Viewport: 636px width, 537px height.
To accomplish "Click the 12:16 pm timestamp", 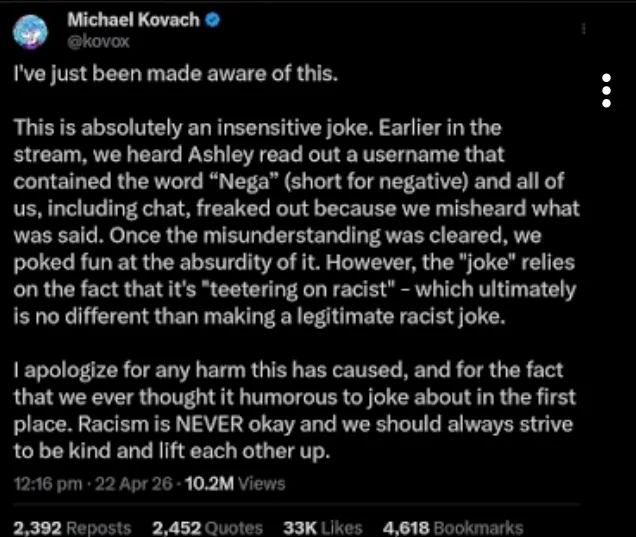I will pos(44,484).
